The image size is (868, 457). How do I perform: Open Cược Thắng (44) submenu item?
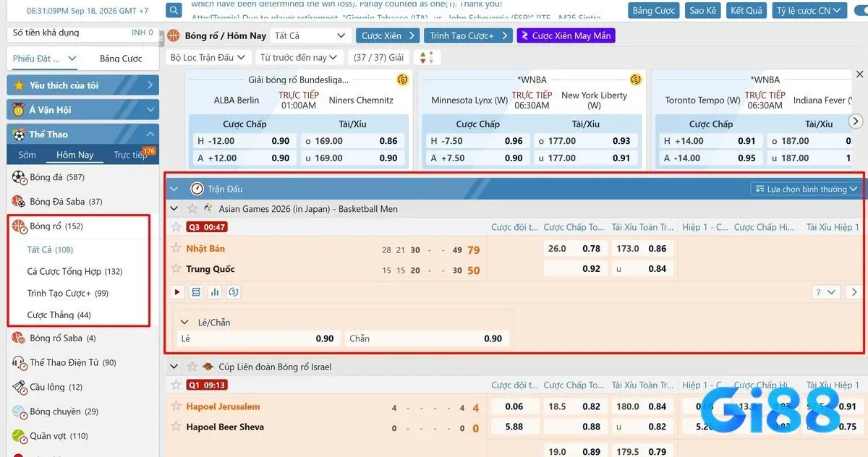pos(59,315)
